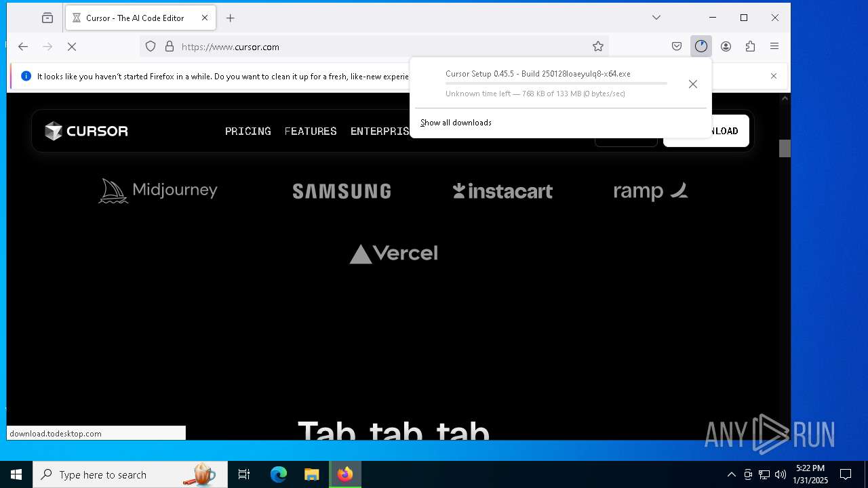Viewport: 868px width, 488px height.
Task: Launch Microsoft Edge from taskbar
Action: (279, 474)
